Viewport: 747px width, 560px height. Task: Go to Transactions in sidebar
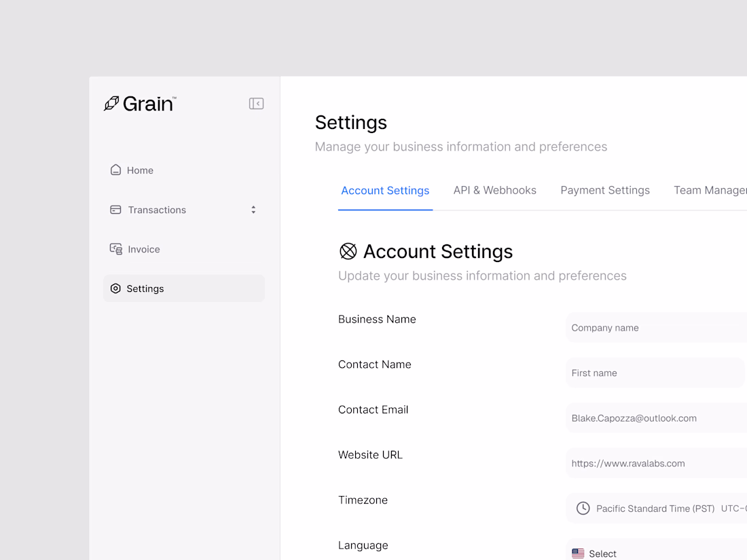click(184, 210)
